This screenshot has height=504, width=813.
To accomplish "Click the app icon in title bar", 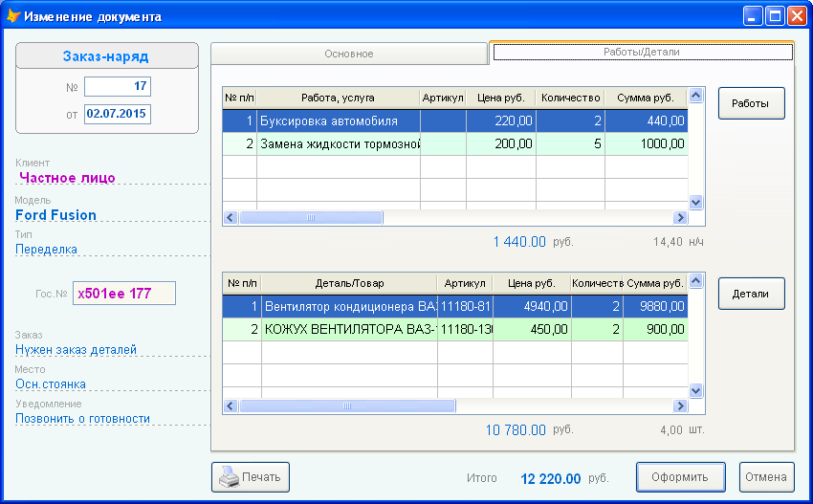I will point(13,16).
